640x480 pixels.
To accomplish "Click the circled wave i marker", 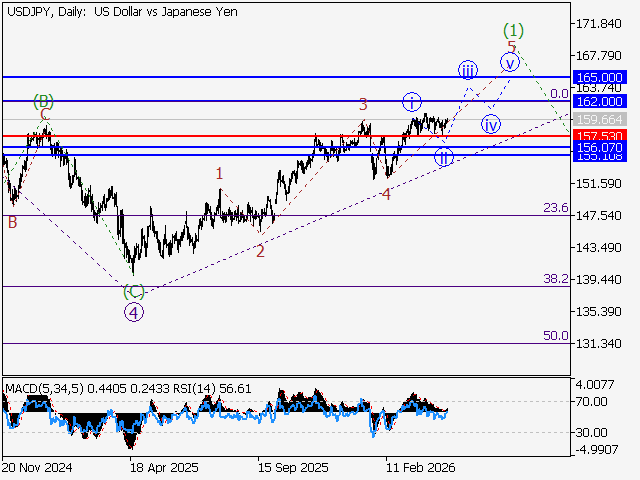I will [x=412, y=101].
